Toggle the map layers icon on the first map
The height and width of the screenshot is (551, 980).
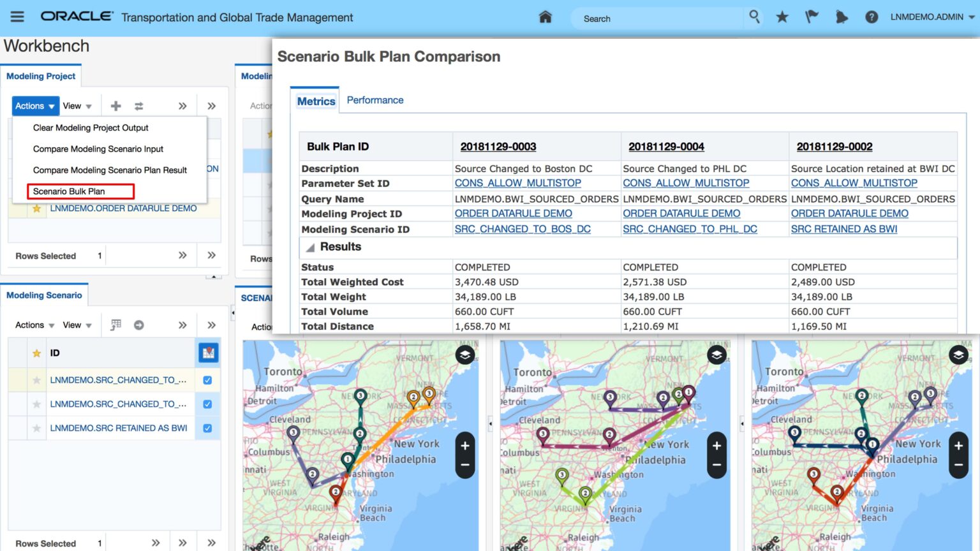464,355
